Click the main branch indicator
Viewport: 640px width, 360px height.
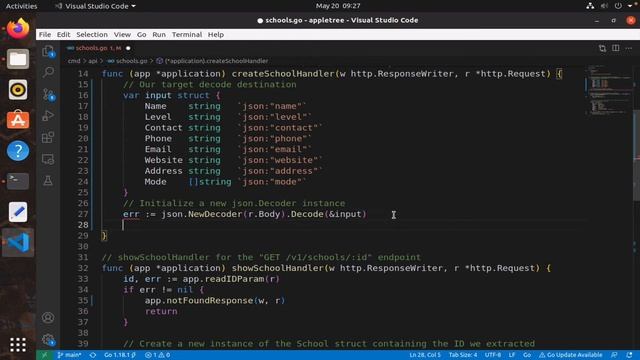point(69,355)
